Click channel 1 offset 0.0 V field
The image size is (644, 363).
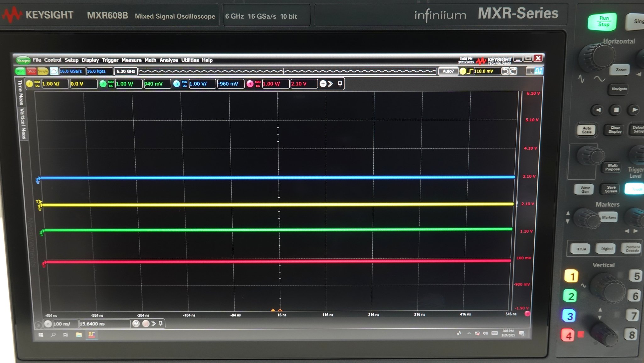coord(83,84)
